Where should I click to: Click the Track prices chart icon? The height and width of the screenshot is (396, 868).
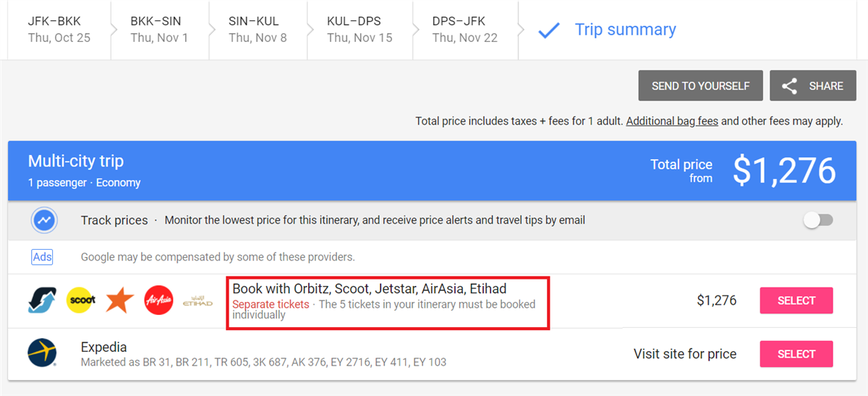pos(45,220)
